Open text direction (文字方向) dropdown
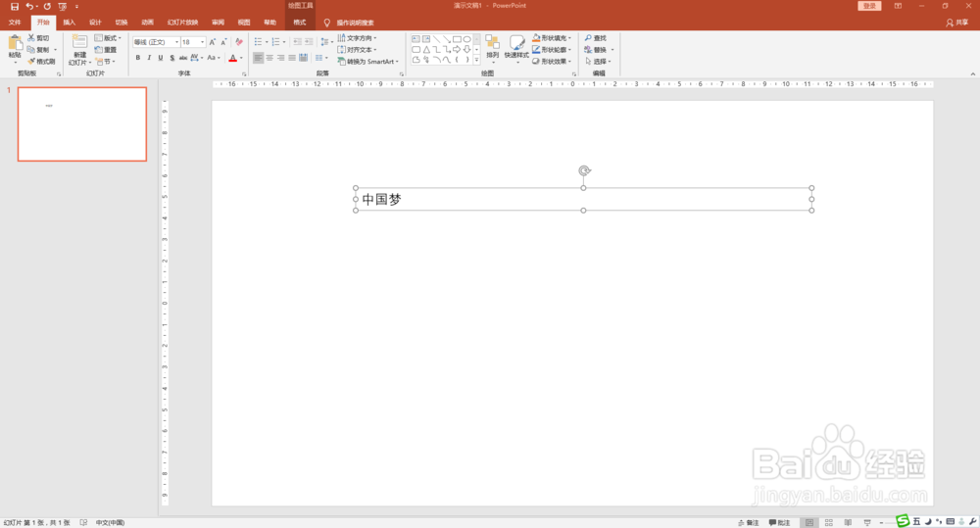This screenshot has width=980, height=528. pyautogui.click(x=358, y=38)
